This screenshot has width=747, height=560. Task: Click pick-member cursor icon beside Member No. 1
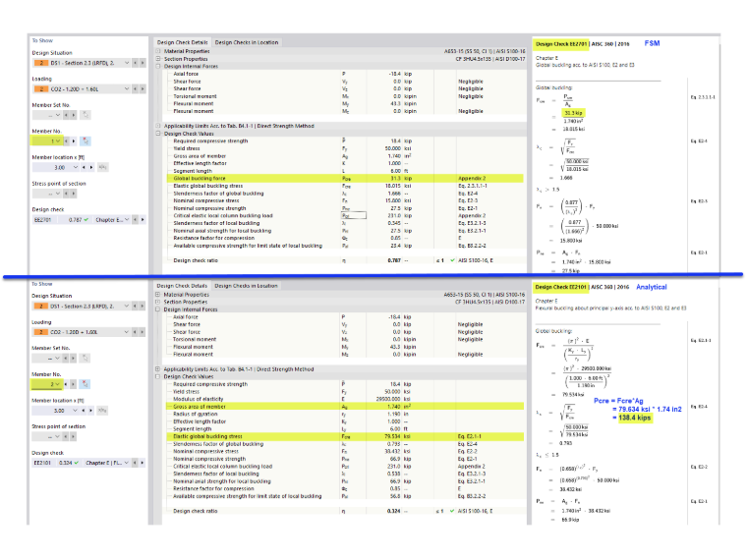[x=86, y=140]
